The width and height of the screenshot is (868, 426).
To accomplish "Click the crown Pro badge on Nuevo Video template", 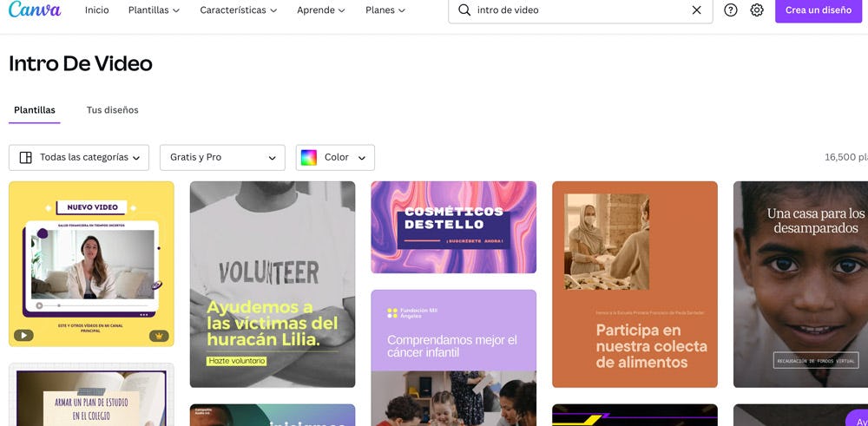I will (x=159, y=335).
